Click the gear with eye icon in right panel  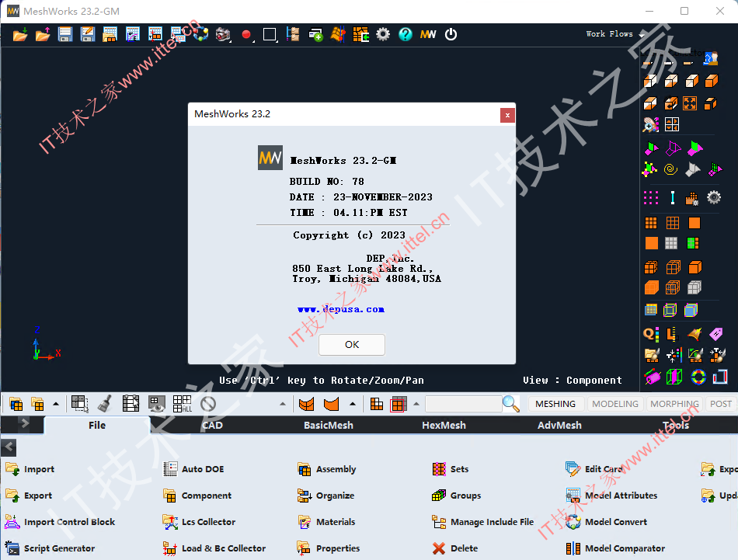click(714, 197)
